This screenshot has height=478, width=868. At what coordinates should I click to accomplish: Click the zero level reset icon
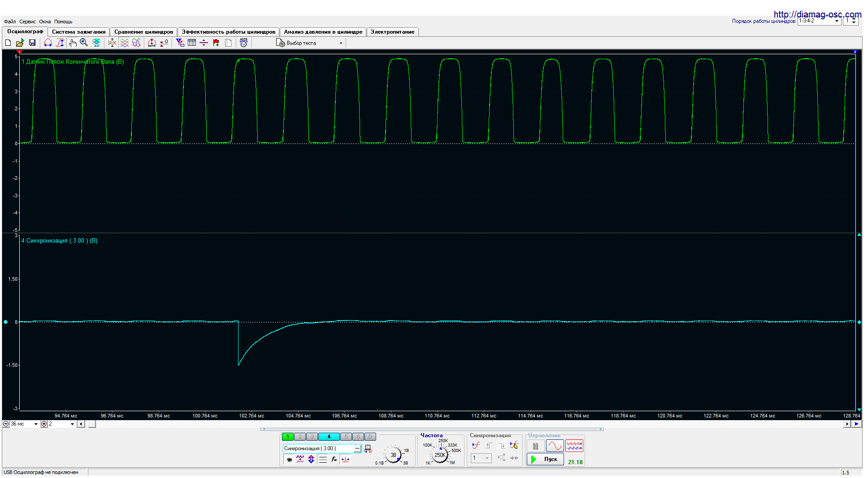[x=164, y=43]
